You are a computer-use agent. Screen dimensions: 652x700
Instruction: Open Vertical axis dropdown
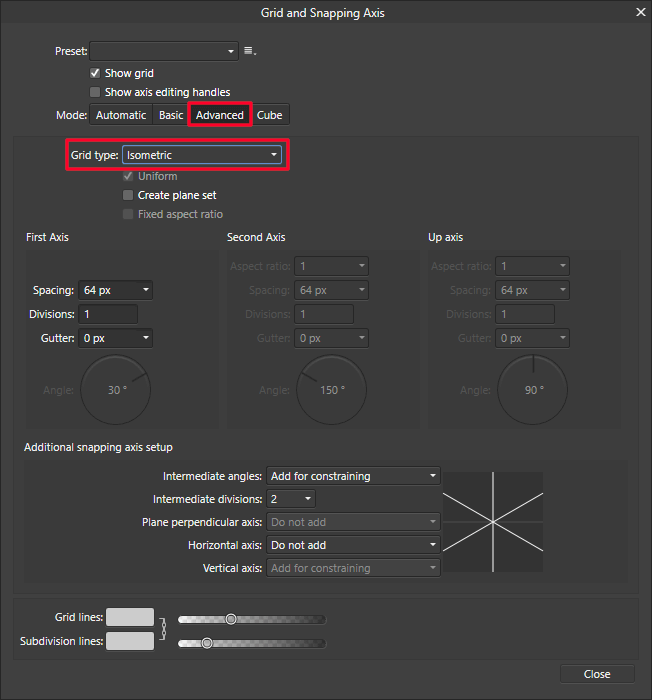(353, 568)
